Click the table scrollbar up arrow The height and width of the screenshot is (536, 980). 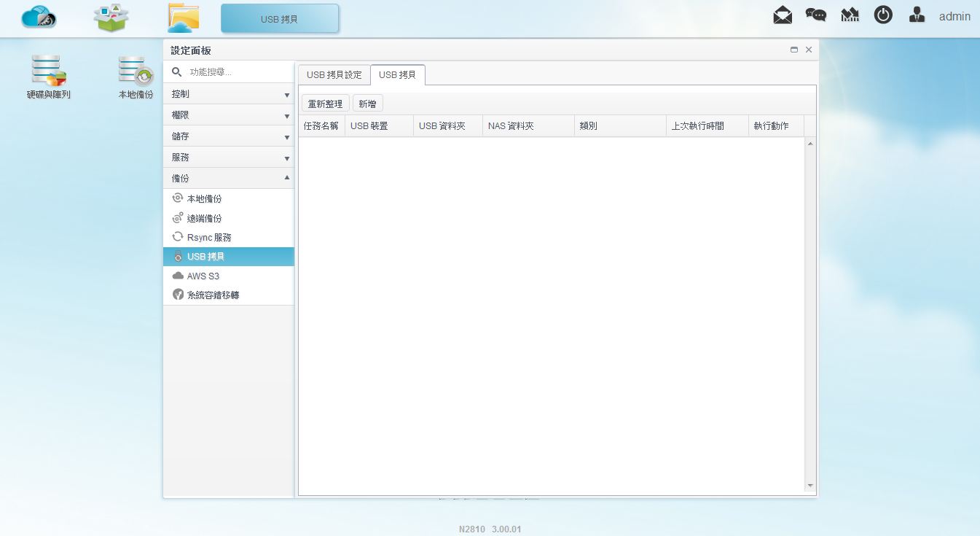coord(810,144)
